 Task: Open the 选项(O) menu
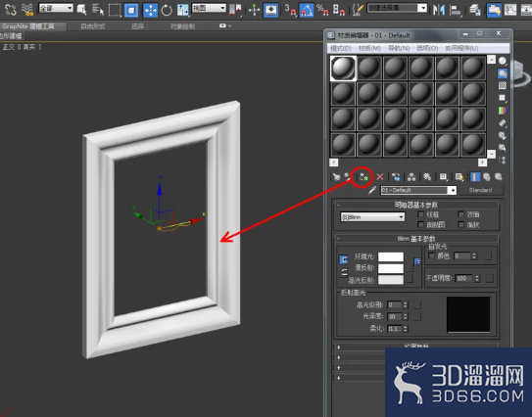[x=427, y=48]
